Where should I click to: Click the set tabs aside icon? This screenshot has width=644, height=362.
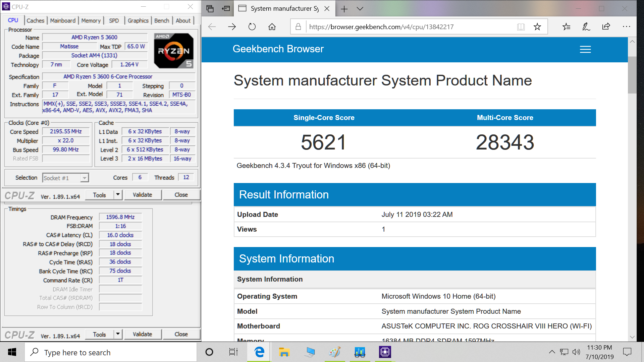pos(226,9)
